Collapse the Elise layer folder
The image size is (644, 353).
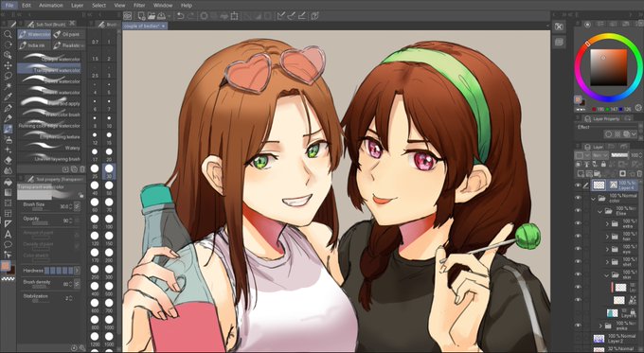(x=600, y=211)
